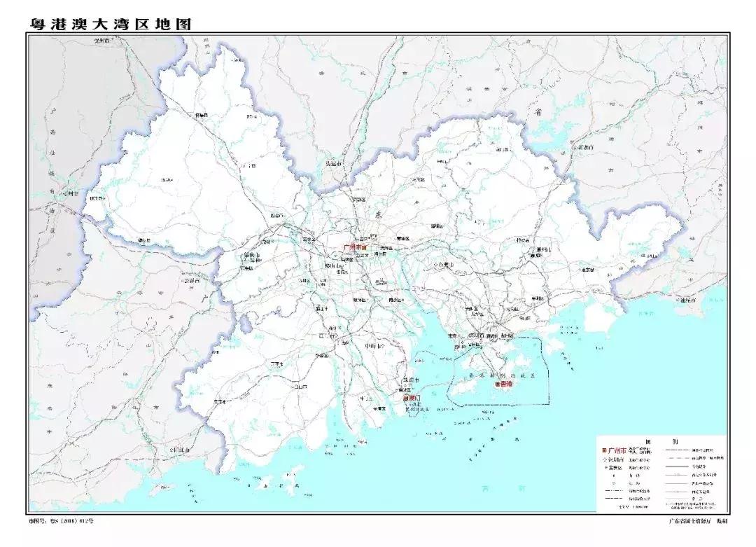Click the 珠海市 label
The width and height of the screenshot is (756, 547).
point(412,380)
